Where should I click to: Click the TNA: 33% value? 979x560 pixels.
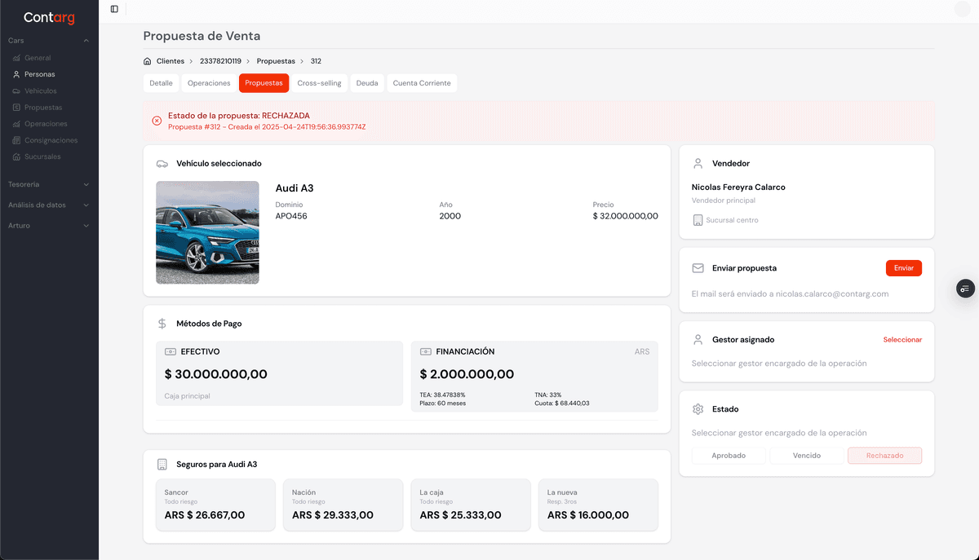(x=548, y=395)
